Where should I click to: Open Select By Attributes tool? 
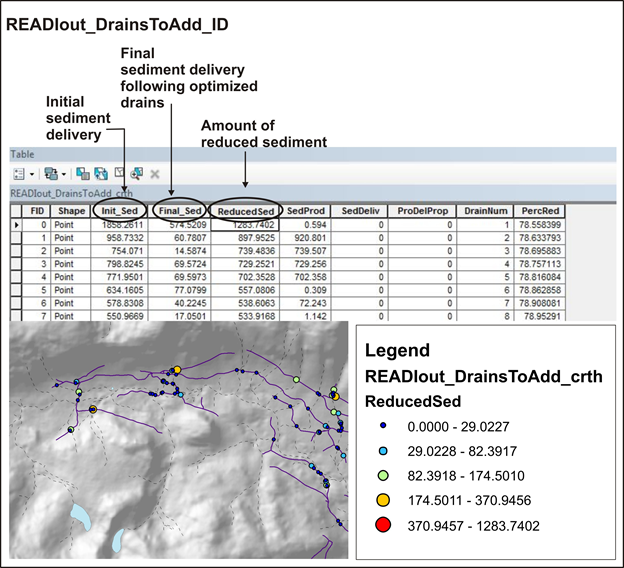82,173
